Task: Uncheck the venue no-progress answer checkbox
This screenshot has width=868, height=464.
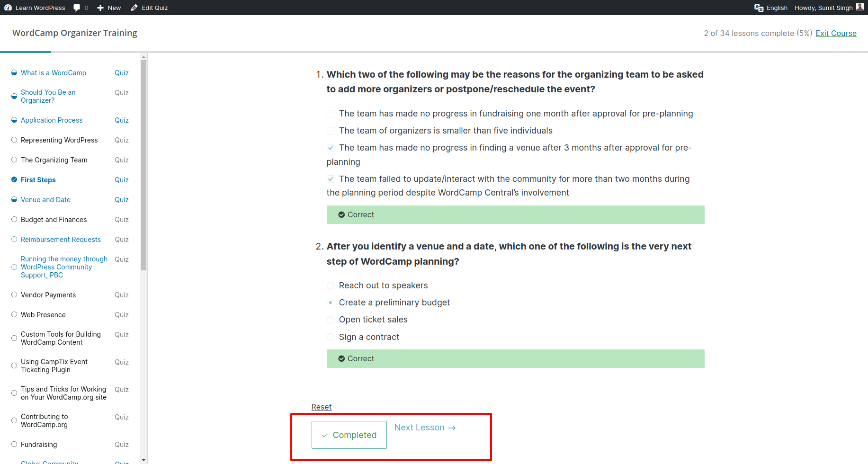Action: pos(330,147)
